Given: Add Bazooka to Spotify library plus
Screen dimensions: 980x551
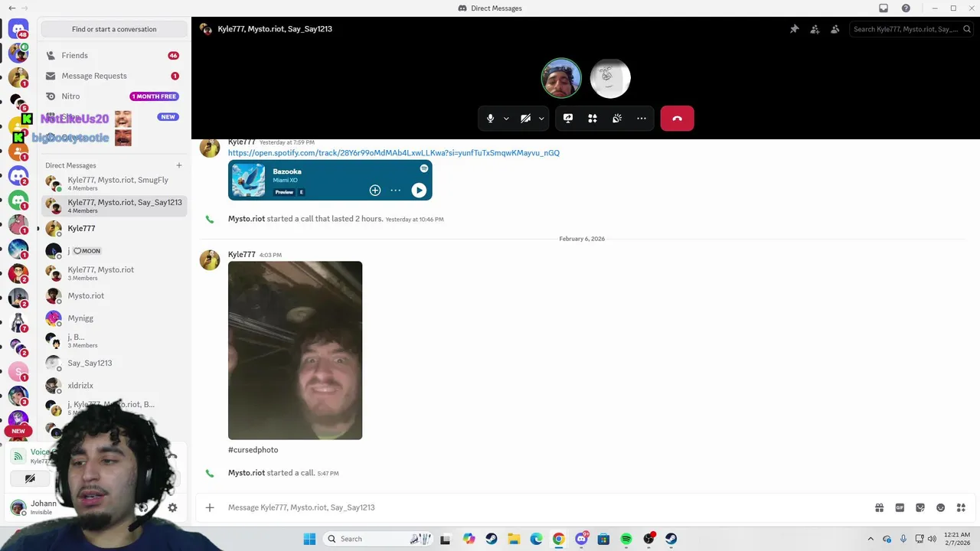Looking at the screenshot, I should click(x=375, y=191).
